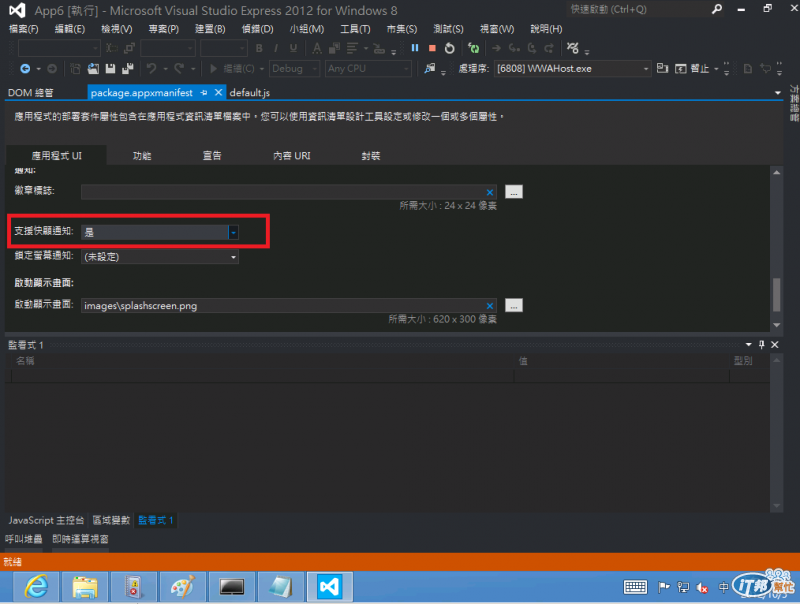
Task: Click the Open File icon
Action: (93, 68)
